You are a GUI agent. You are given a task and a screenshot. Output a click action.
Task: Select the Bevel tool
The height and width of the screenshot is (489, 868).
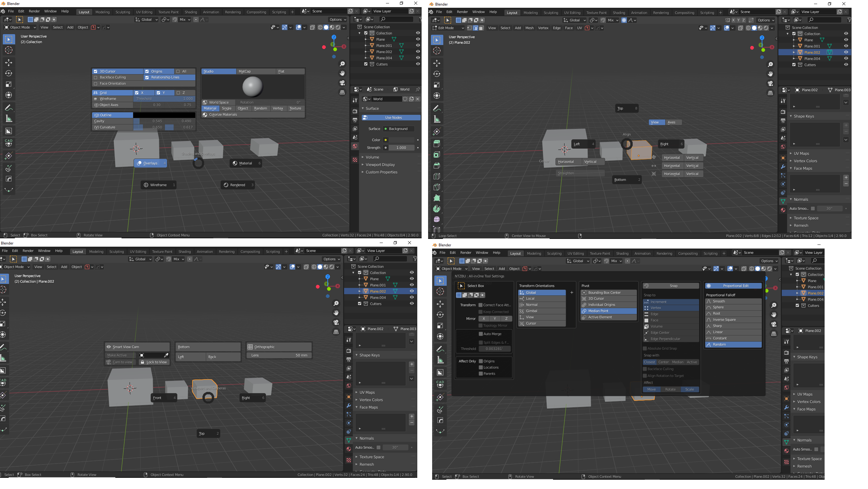click(437, 165)
